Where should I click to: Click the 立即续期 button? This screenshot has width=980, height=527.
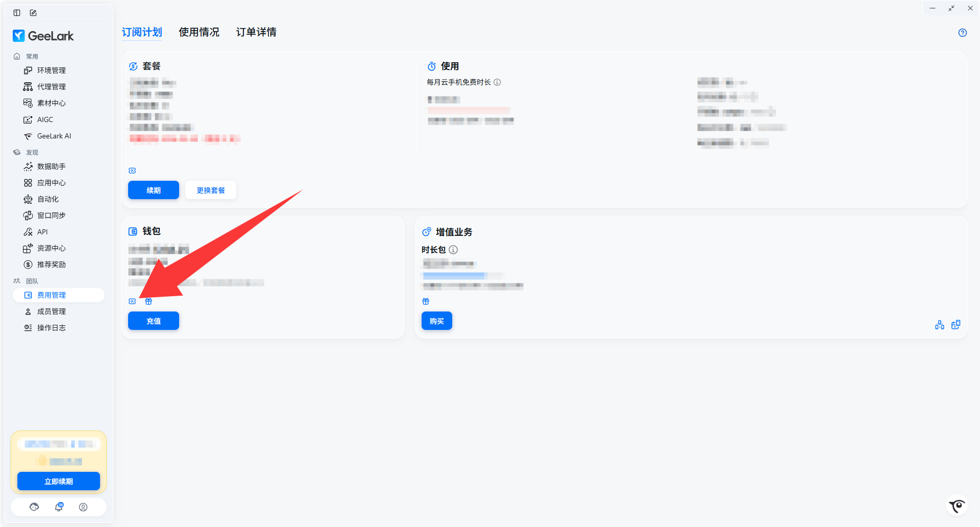[59, 481]
